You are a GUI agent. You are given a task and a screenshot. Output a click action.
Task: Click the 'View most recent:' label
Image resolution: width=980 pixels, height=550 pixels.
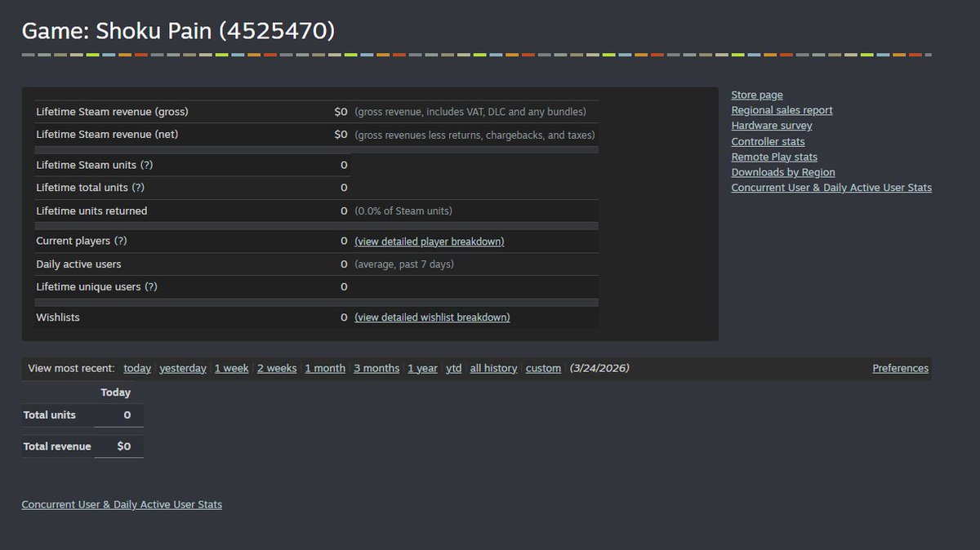coord(71,368)
